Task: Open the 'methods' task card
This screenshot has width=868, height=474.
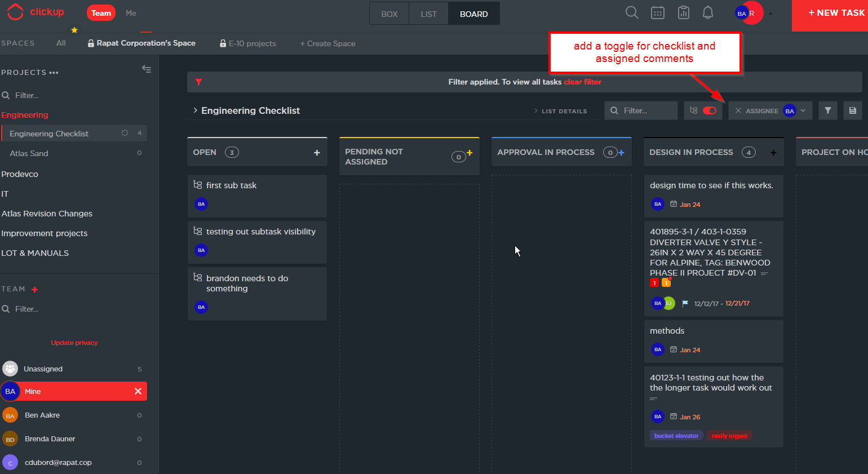Action: pyautogui.click(x=714, y=342)
